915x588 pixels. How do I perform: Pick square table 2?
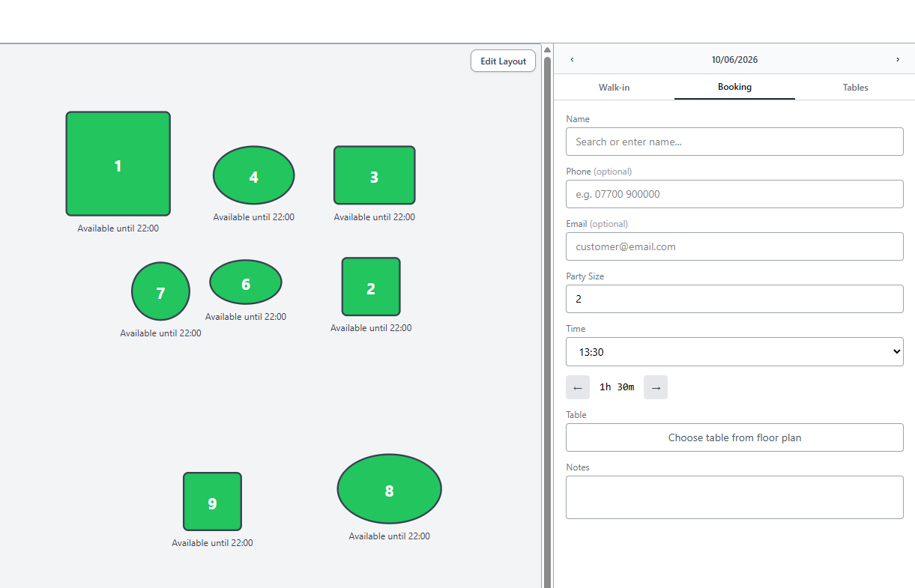pos(371,287)
